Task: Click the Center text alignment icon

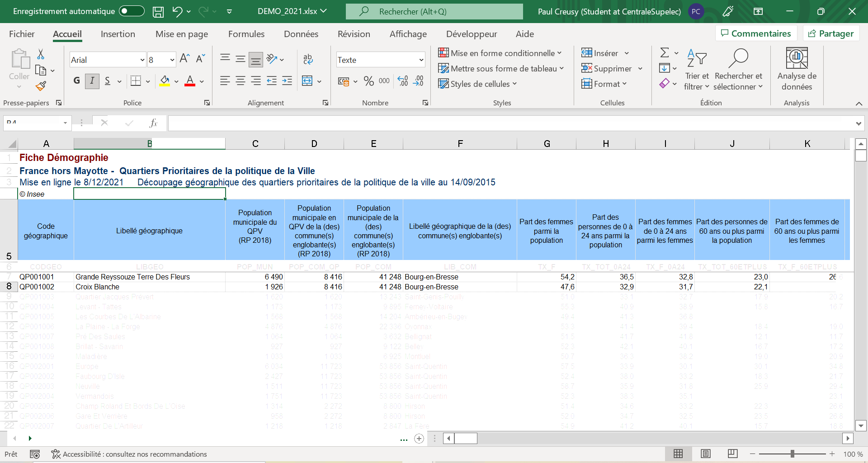Action: coord(241,81)
